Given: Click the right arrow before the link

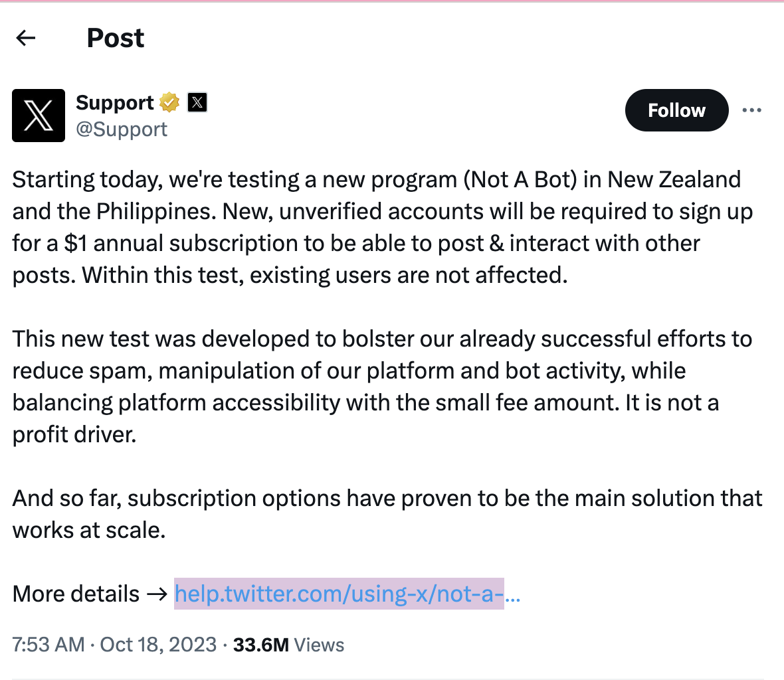Looking at the screenshot, I should pyautogui.click(x=157, y=594).
